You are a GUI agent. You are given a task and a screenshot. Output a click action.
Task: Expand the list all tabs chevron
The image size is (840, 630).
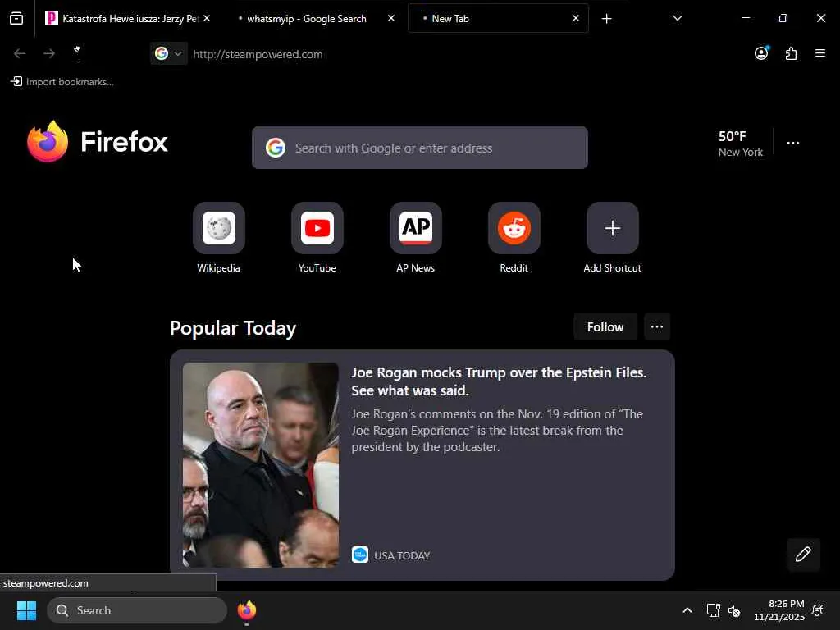(x=678, y=18)
